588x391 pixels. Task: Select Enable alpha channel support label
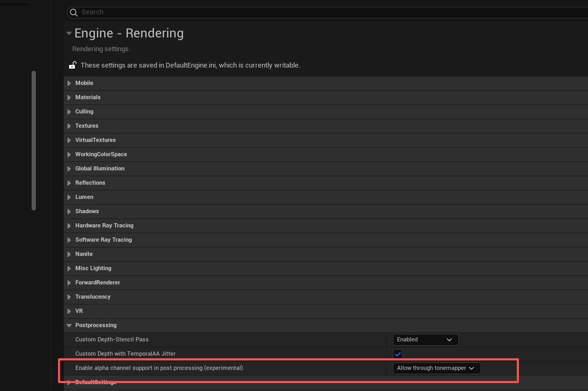point(160,368)
